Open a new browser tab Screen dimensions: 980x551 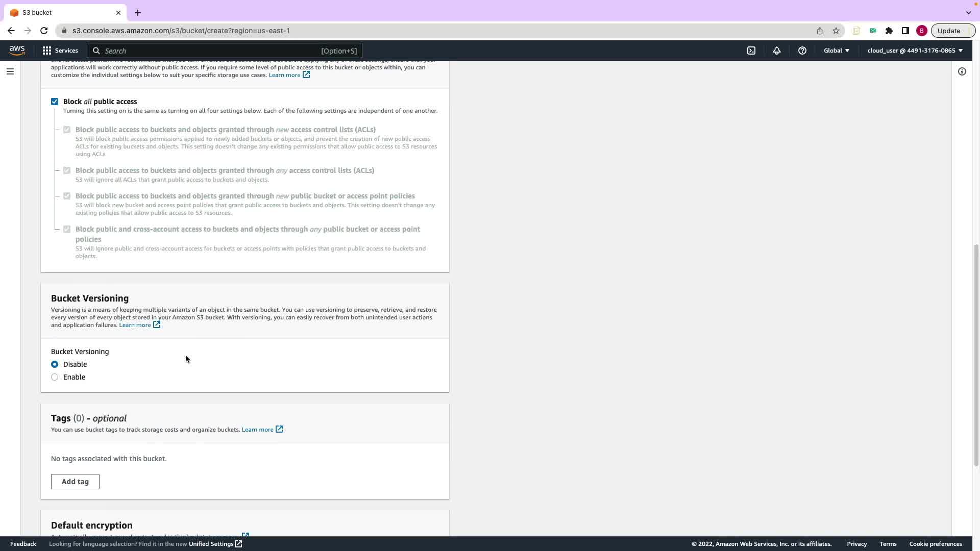(138, 13)
